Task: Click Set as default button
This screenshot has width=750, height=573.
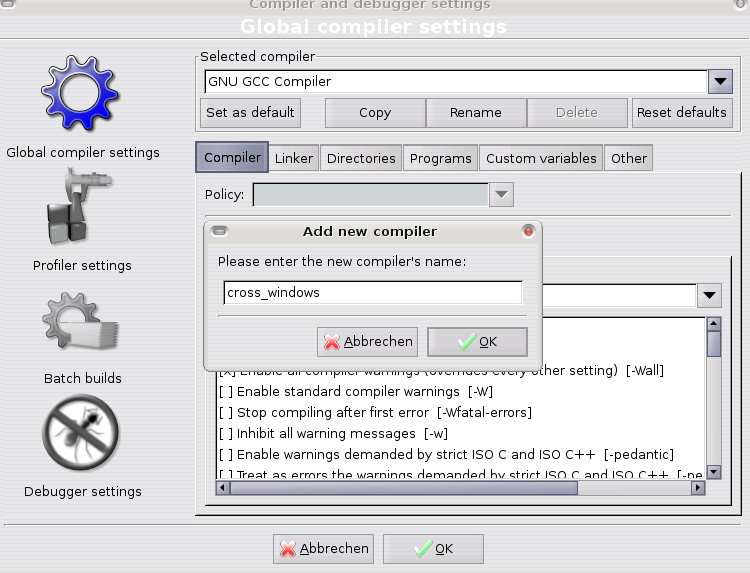Action: coord(250,113)
